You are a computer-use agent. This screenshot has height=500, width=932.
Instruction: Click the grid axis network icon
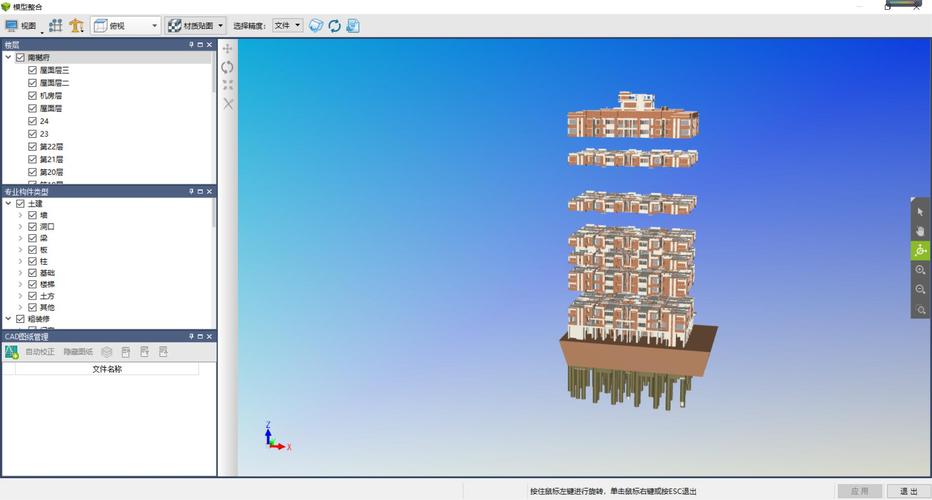tap(56, 26)
